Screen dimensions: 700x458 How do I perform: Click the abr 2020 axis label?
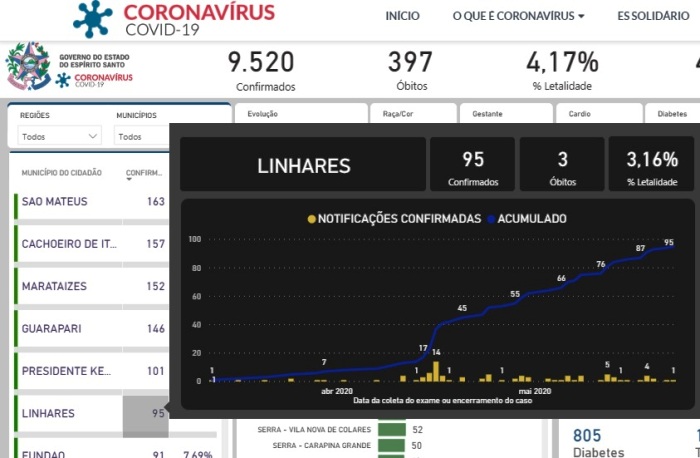click(x=337, y=391)
